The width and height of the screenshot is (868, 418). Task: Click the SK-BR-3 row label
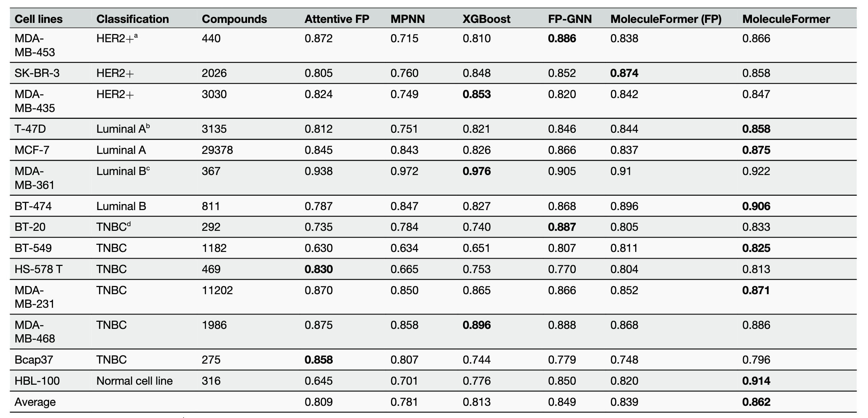tap(37, 73)
